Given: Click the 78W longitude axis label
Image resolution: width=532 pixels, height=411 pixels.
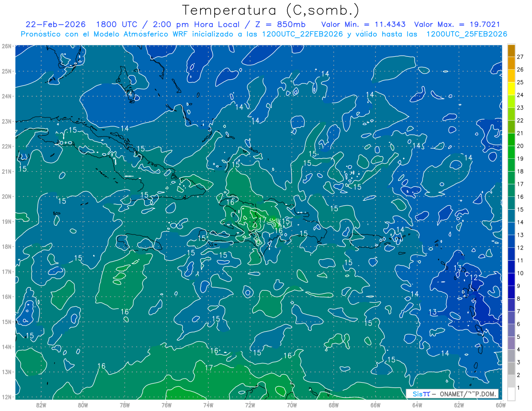Looking at the screenshot, I should click(x=125, y=404).
